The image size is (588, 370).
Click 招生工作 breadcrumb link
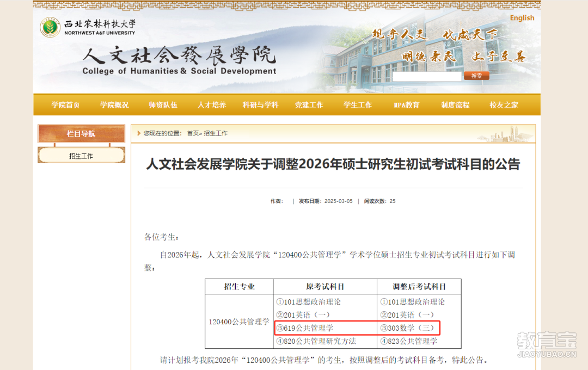tap(216, 133)
